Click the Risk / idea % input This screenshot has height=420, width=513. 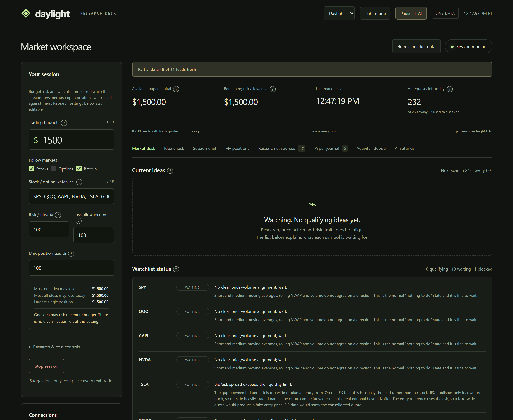coord(49,229)
